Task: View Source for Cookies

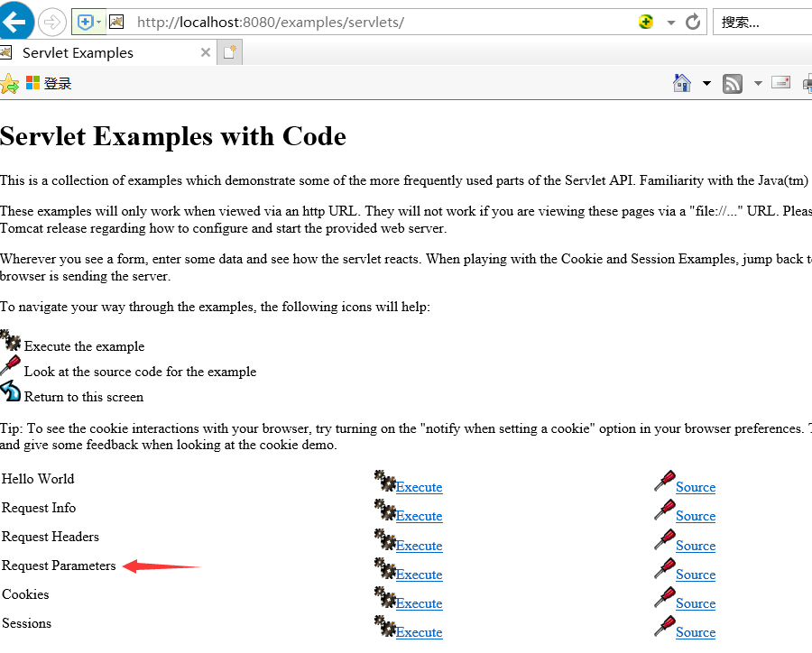Action: 696,603
